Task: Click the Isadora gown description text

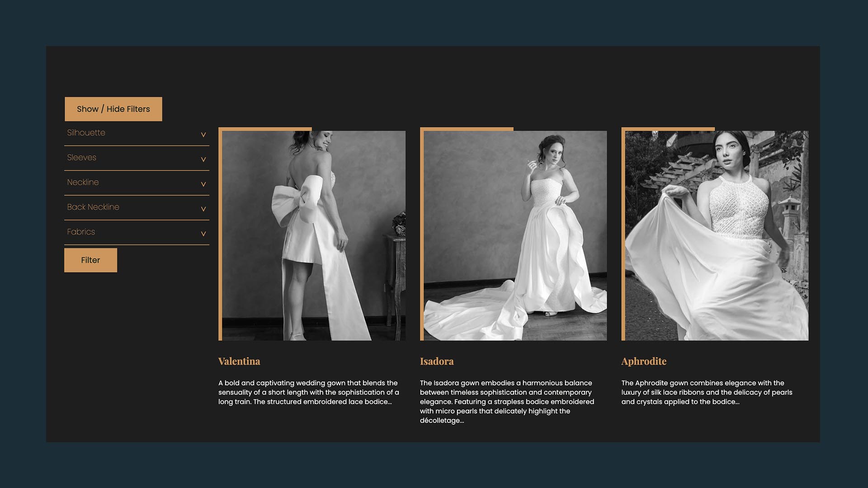Action: tap(507, 402)
